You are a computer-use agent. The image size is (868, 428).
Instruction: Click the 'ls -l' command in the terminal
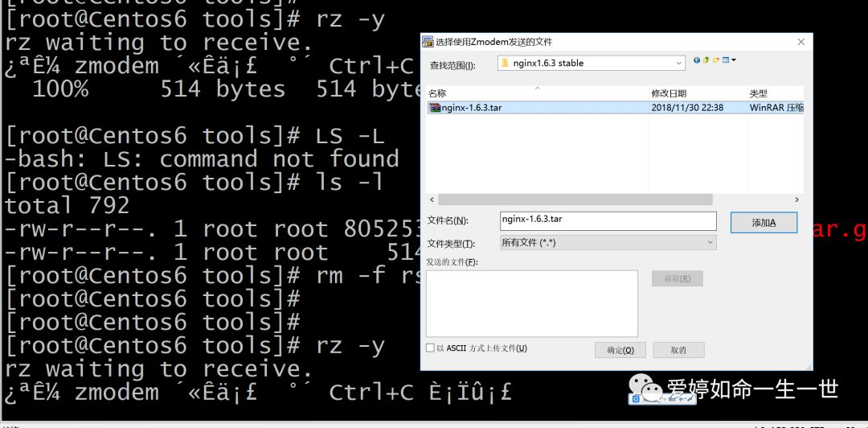349,183
